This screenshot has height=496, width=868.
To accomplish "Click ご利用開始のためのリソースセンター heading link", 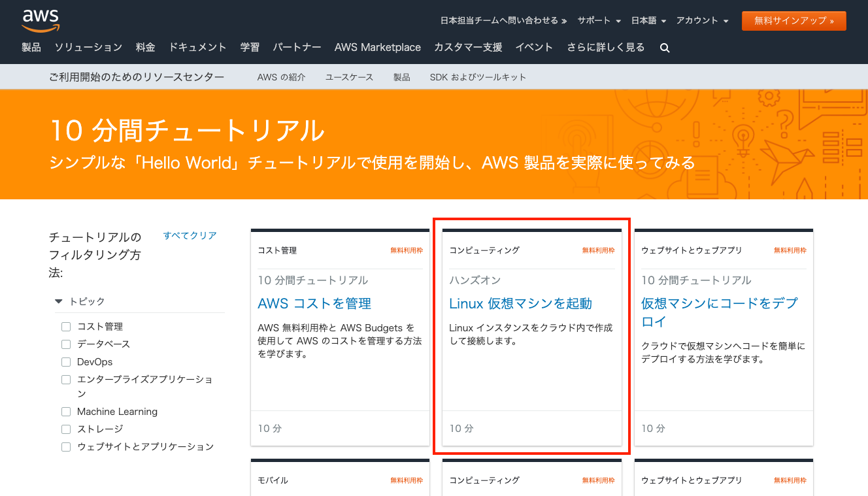I will click(137, 77).
